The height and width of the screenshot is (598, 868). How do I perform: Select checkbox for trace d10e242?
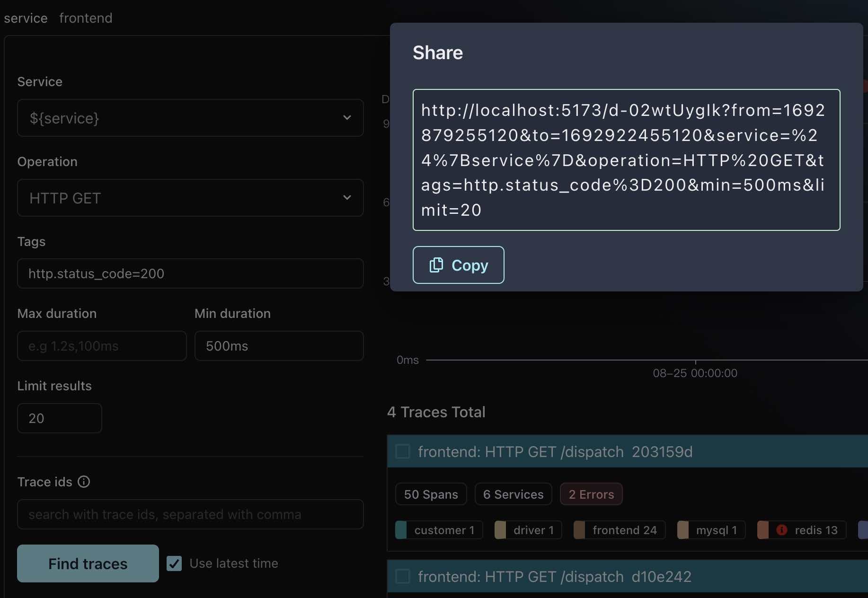click(403, 576)
